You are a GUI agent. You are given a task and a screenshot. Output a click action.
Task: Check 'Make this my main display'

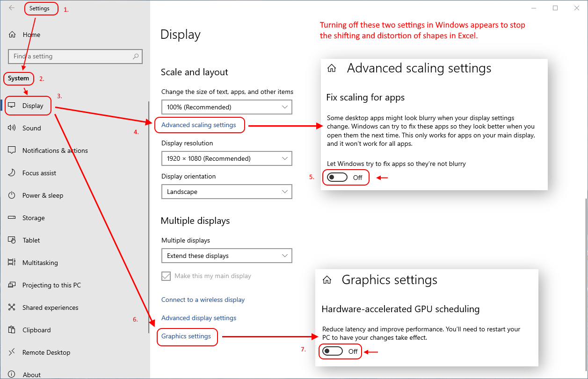pyautogui.click(x=166, y=276)
